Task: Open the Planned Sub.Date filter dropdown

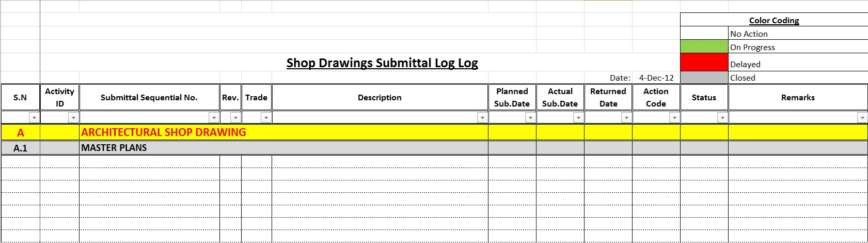Action: [530, 118]
